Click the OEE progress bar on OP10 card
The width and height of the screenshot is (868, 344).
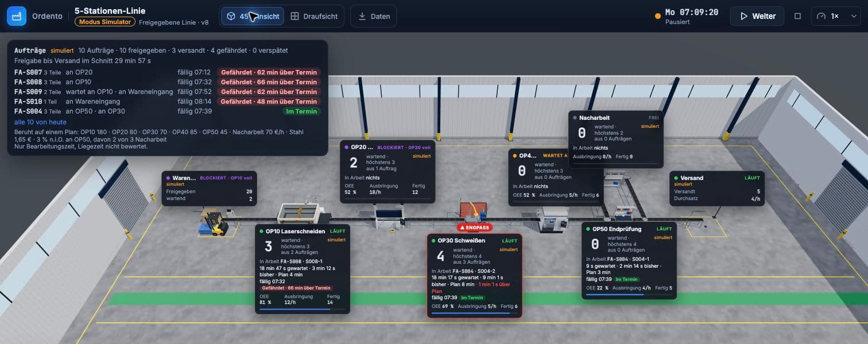303,308
